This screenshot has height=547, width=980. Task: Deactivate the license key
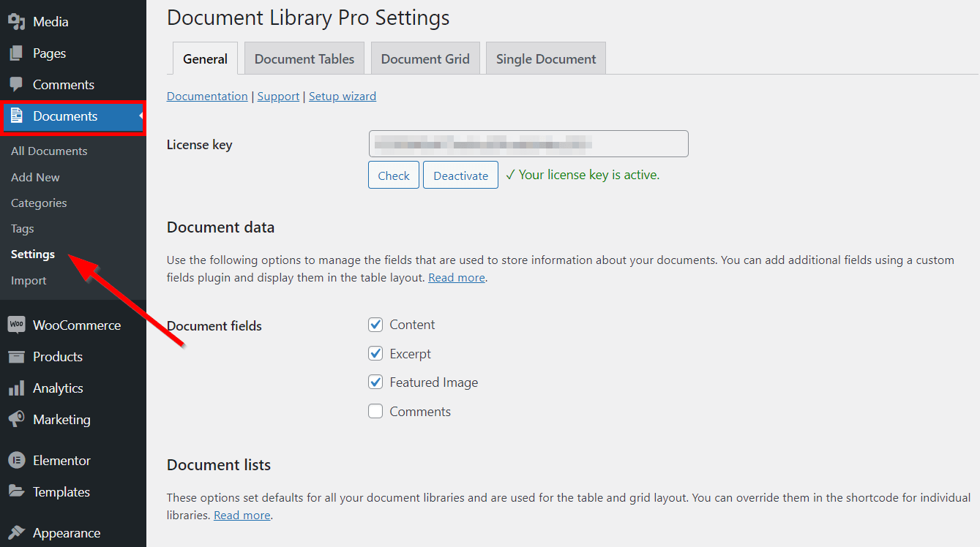[x=460, y=175]
